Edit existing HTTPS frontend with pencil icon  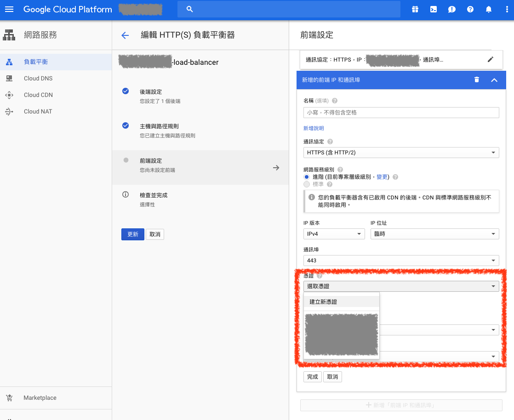click(x=491, y=59)
